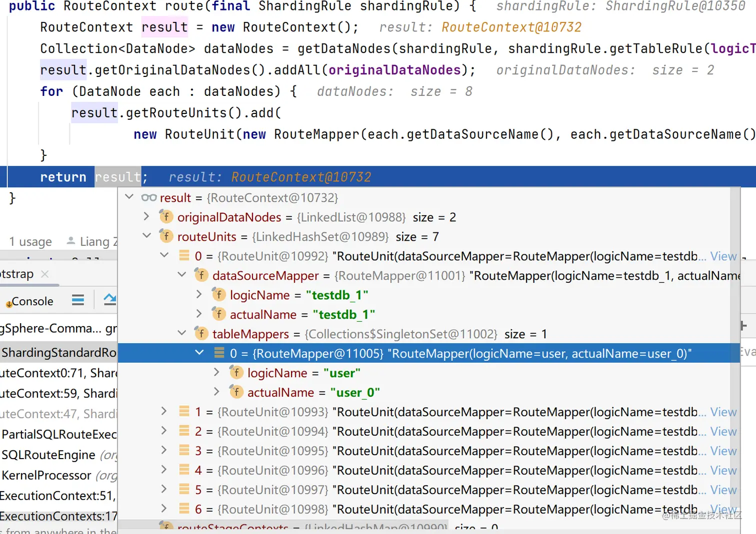
Task: Expand routeUnits element 4 RouteUnit@10996
Action: tap(164, 470)
